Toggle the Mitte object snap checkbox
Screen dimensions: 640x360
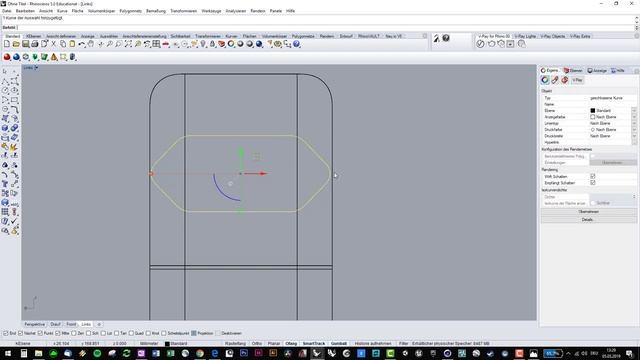click(58, 333)
